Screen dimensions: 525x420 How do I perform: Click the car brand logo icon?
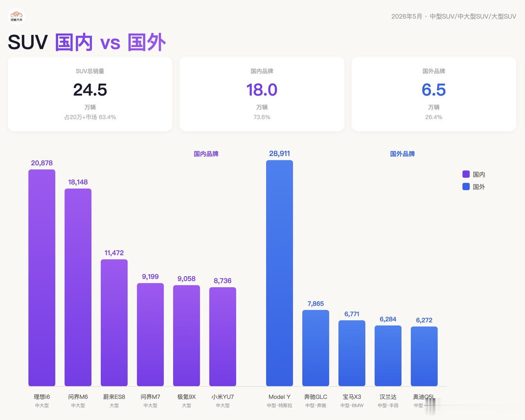tap(17, 16)
